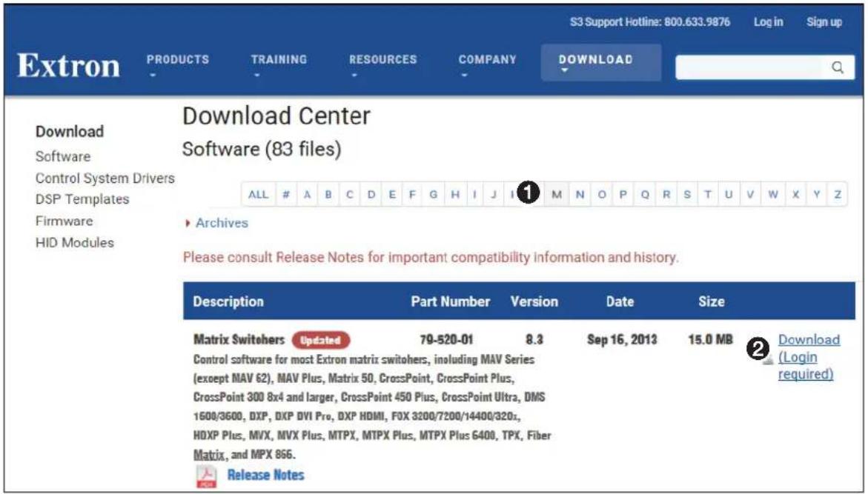Expand the Archives disclosure triangle
Image resolution: width=868 pixels, height=494 pixels.
[x=188, y=224]
